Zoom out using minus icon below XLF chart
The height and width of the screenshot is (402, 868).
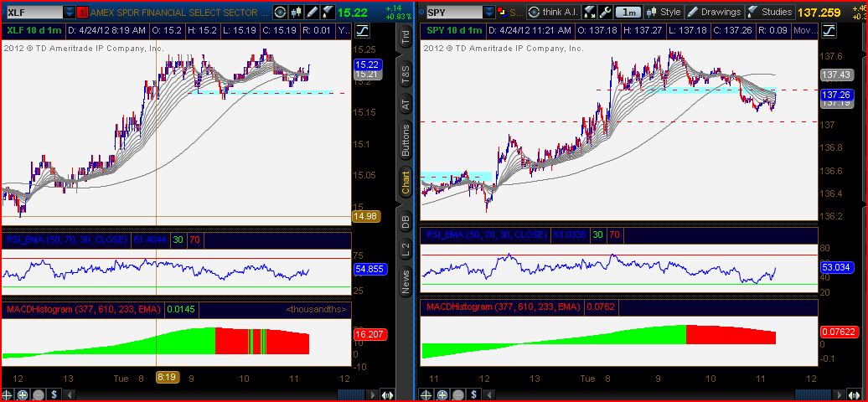pos(39,395)
